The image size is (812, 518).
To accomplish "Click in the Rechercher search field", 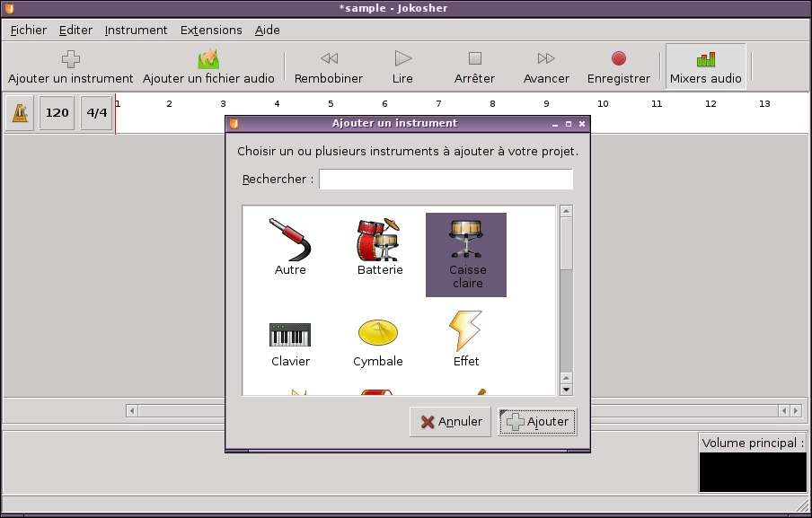I will tap(446, 179).
